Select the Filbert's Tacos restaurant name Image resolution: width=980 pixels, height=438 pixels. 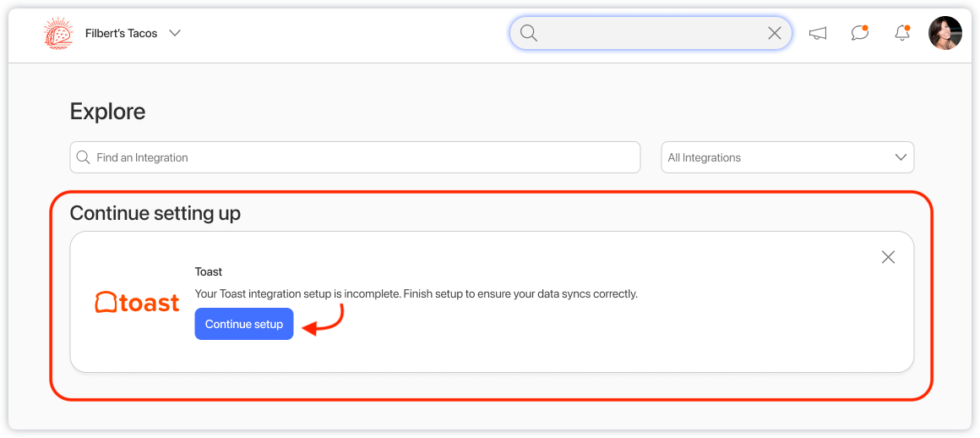click(121, 34)
